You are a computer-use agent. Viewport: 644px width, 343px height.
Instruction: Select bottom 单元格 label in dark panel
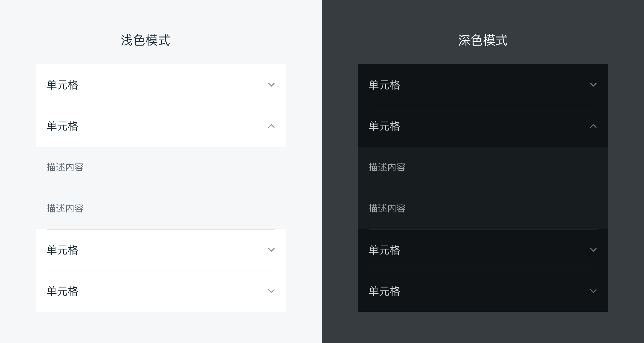(384, 291)
